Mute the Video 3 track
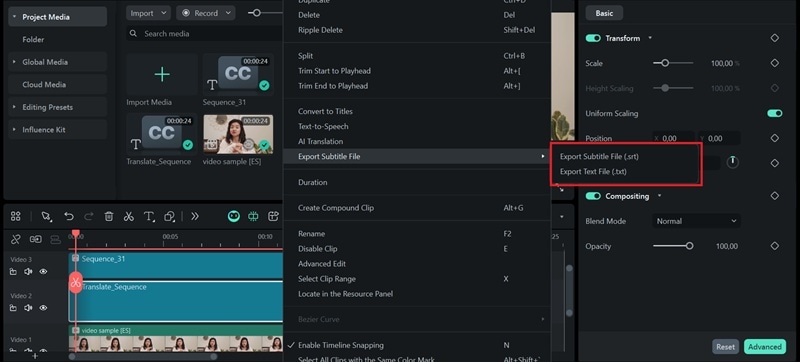The width and height of the screenshot is (800, 362). point(28,272)
